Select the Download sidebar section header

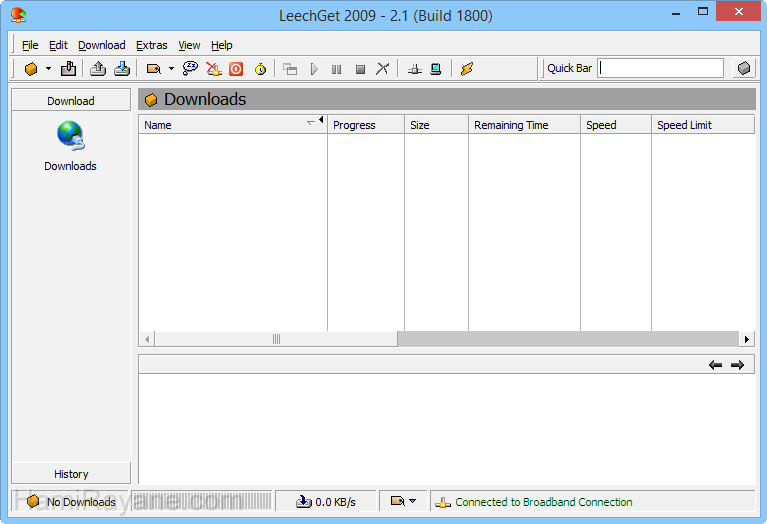pos(71,101)
